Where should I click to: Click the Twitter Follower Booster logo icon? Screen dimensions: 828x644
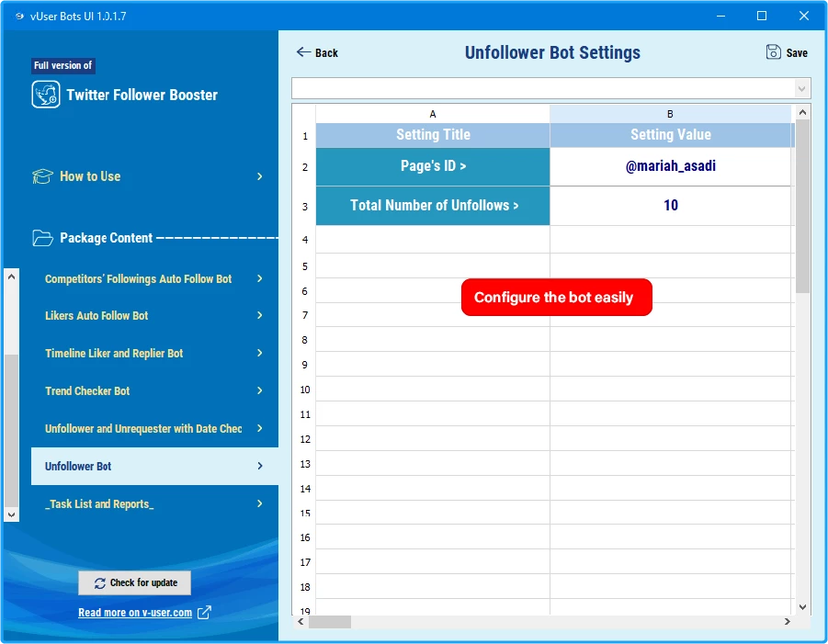point(45,95)
